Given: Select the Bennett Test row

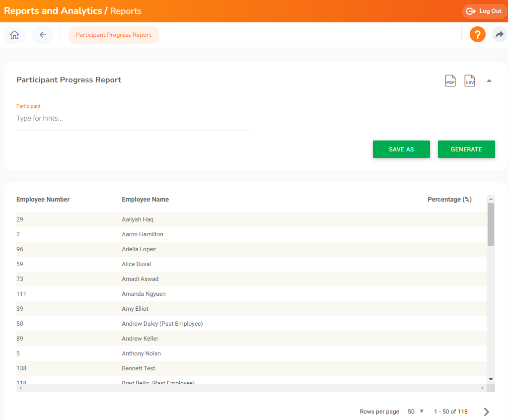Looking at the screenshot, I should pyautogui.click(x=251, y=368).
